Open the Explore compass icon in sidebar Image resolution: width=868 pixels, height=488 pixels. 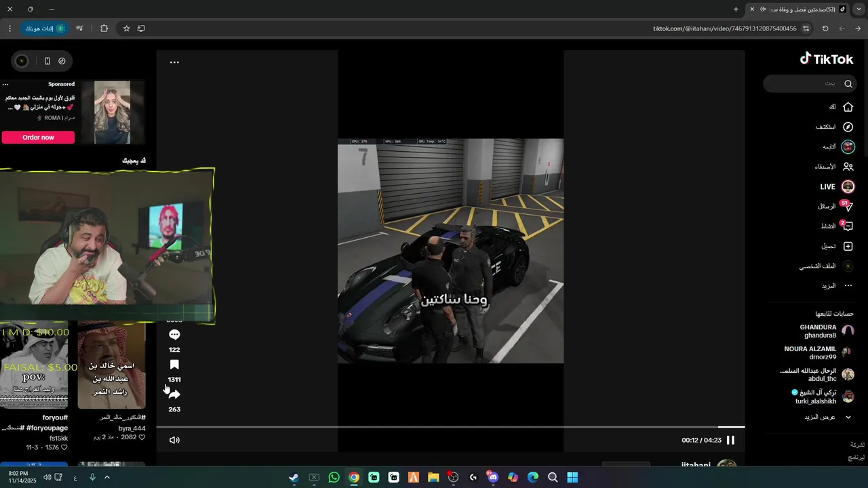(848, 127)
